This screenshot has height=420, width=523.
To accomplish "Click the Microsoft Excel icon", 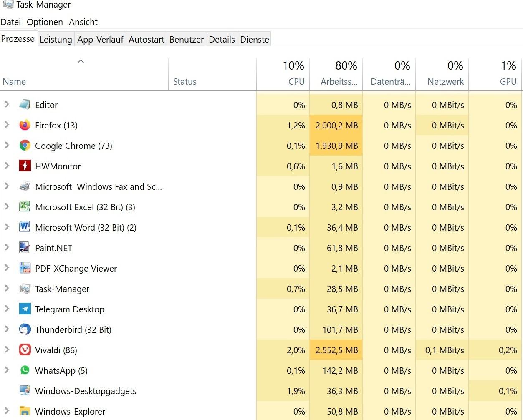I will pyautogui.click(x=25, y=207).
